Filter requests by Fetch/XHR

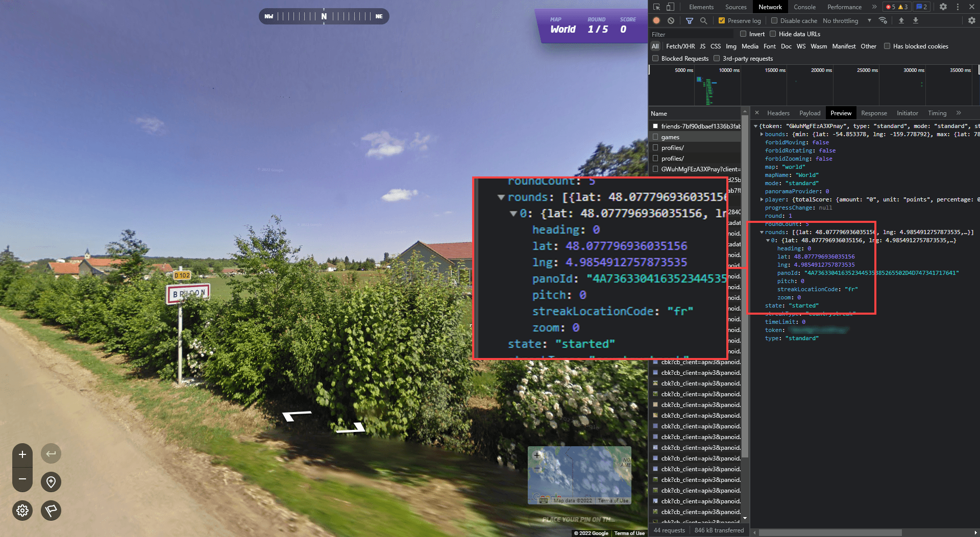coord(680,46)
